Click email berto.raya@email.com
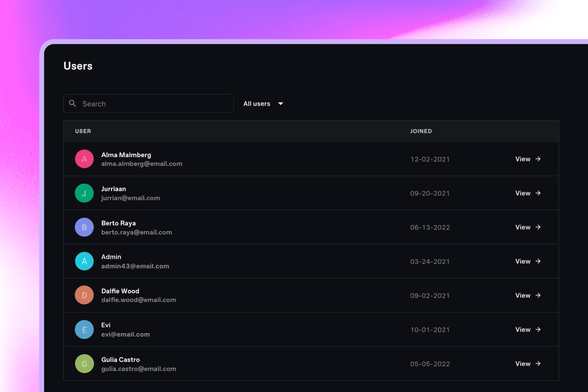 [x=136, y=232]
